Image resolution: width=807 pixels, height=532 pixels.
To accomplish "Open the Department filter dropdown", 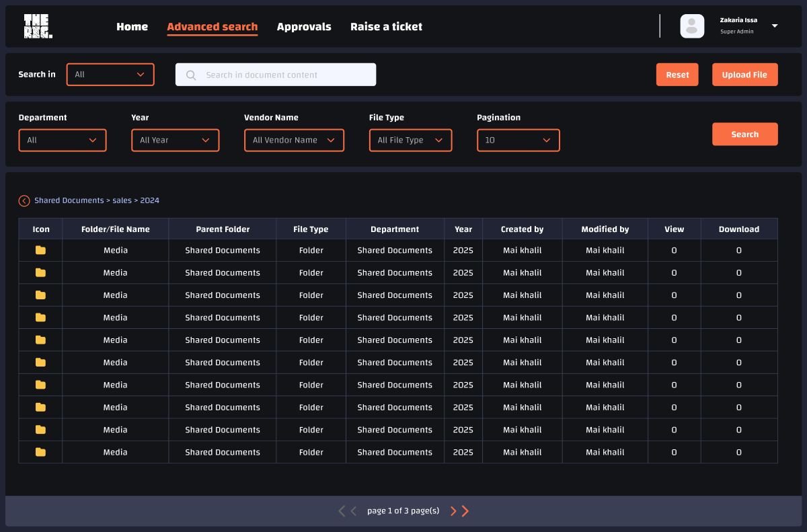I will (63, 140).
